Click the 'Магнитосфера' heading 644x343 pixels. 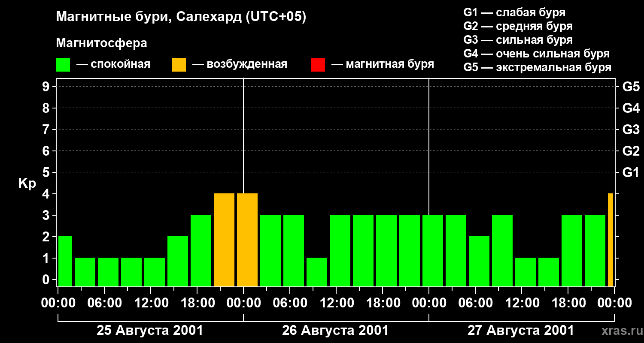click(102, 43)
